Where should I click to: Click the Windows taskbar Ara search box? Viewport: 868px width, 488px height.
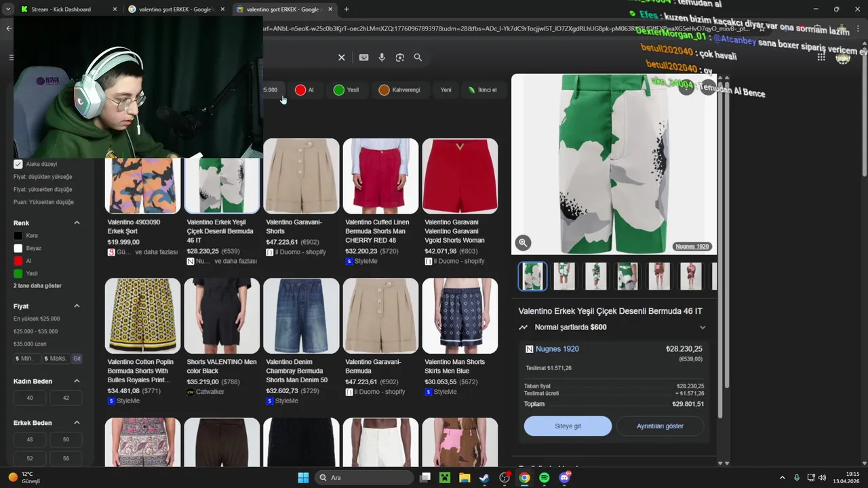pyautogui.click(x=366, y=478)
